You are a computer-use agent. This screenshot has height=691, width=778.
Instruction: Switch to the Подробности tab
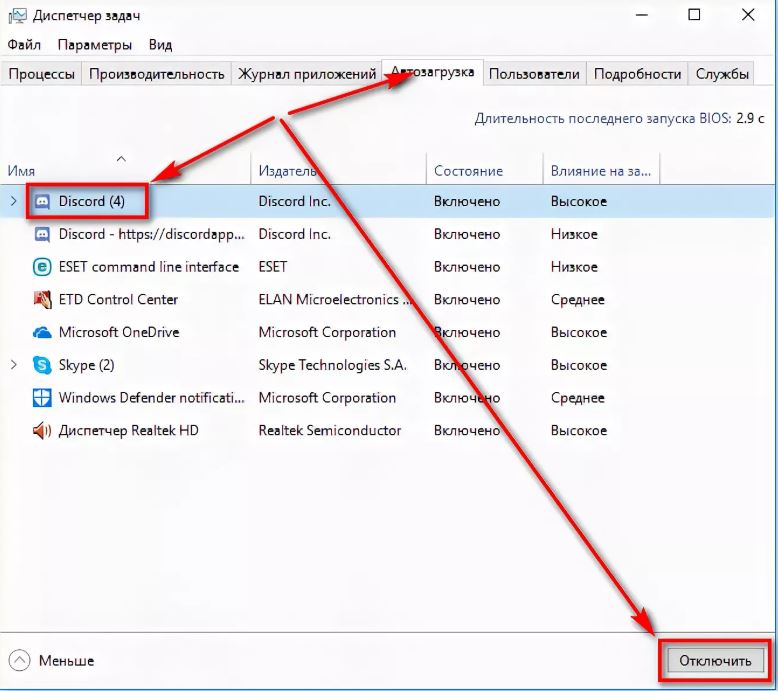click(637, 74)
